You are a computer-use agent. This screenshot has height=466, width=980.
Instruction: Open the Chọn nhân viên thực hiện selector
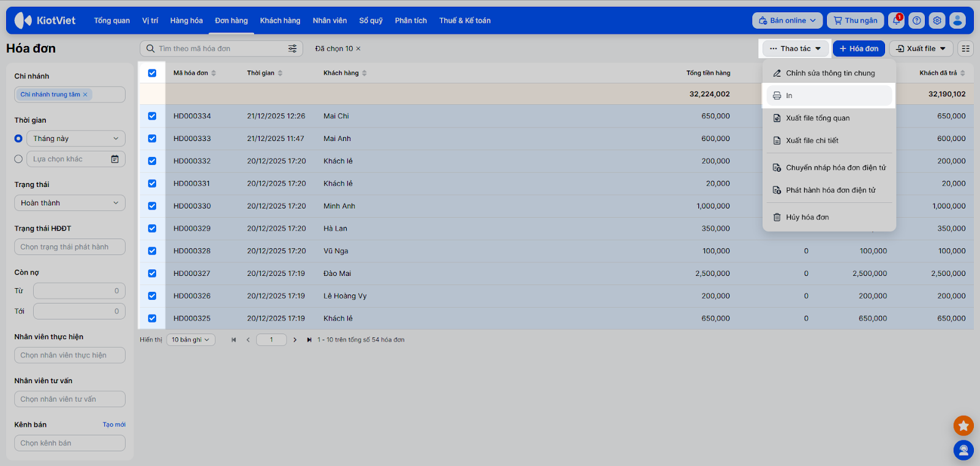click(70, 355)
